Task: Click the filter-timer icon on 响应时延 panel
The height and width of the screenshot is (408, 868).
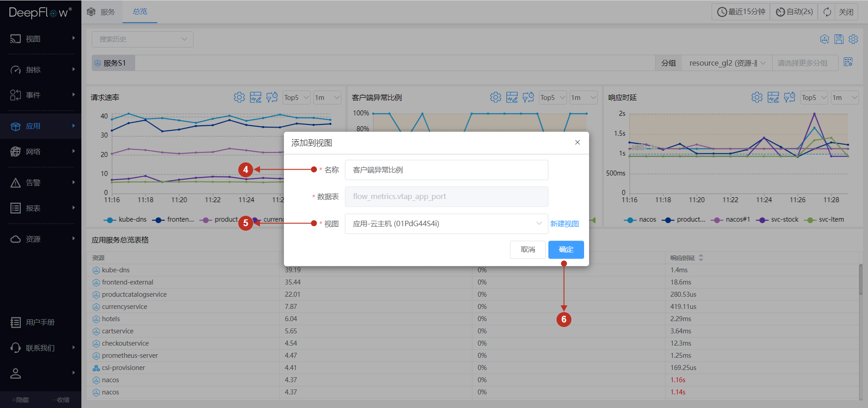Action: [789, 97]
